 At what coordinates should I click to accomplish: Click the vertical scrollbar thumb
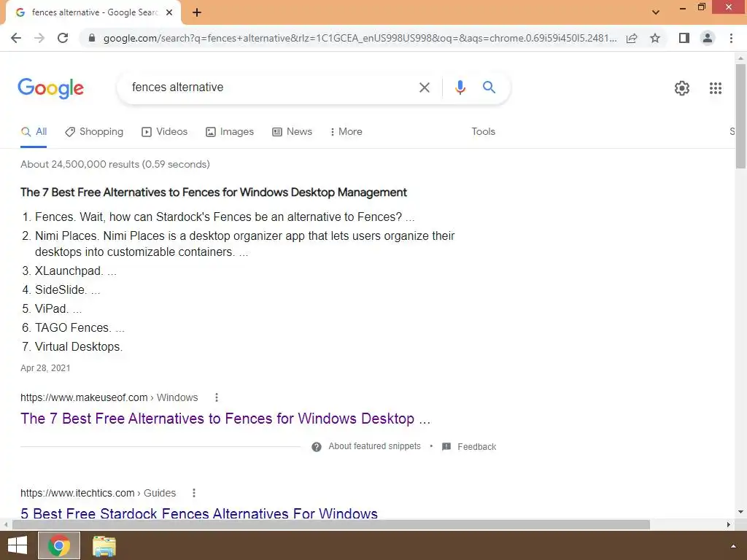click(740, 116)
